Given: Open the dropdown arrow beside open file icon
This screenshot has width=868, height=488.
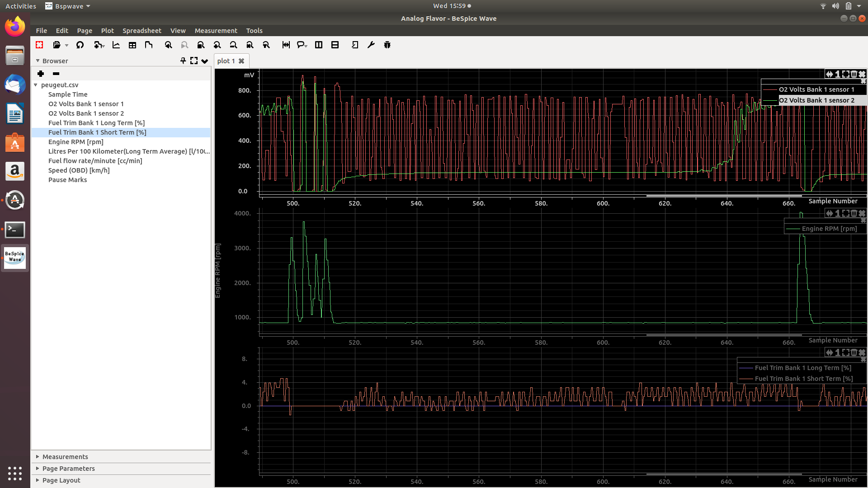Looking at the screenshot, I should (67, 45).
